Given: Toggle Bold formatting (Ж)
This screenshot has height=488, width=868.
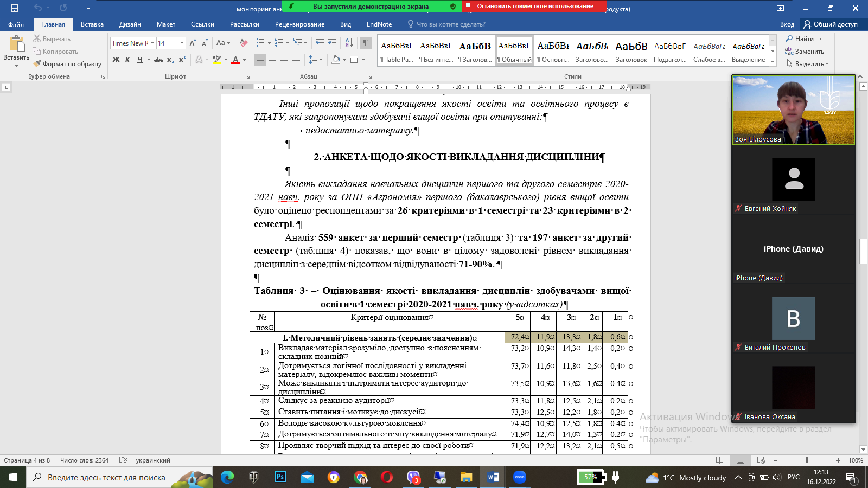Looking at the screenshot, I should point(116,60).
